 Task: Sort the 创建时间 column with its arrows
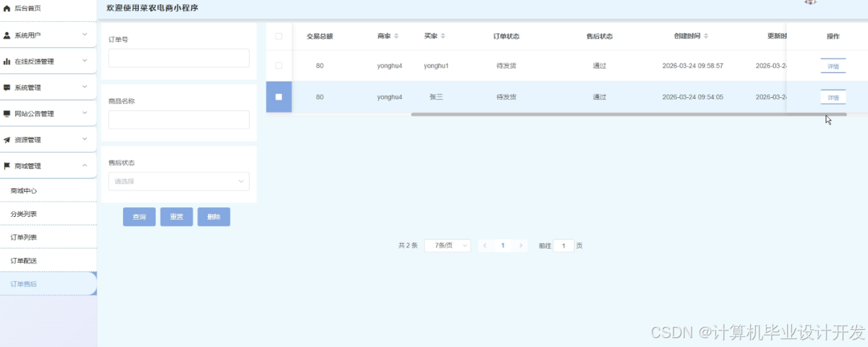706,36
